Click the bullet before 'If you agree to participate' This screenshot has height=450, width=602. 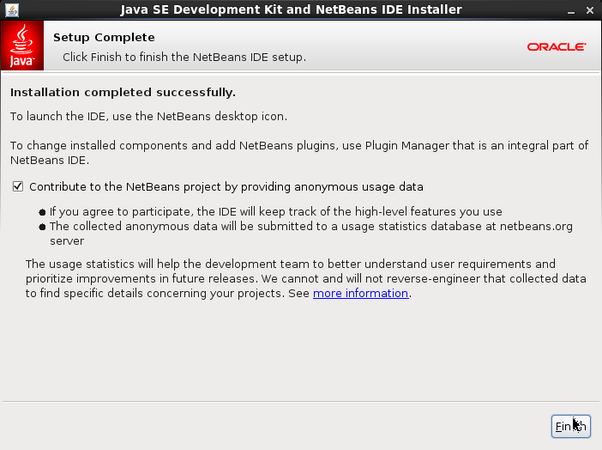pyautogui.click(x=42, y=212)
